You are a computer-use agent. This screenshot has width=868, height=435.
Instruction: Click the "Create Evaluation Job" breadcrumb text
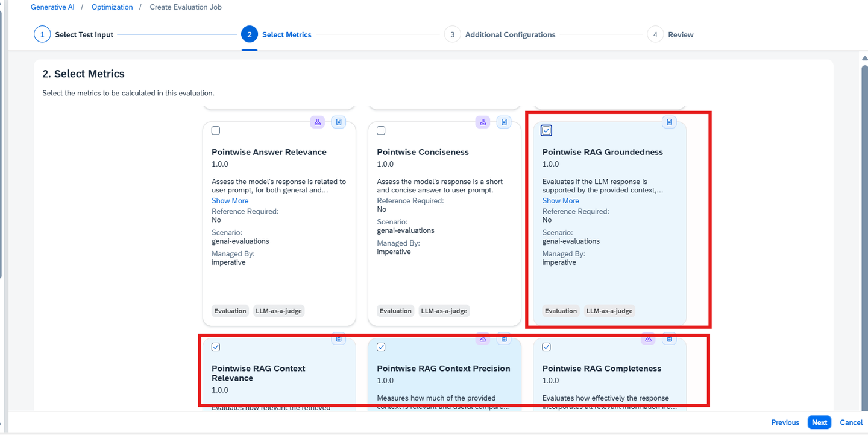point(186,7)
